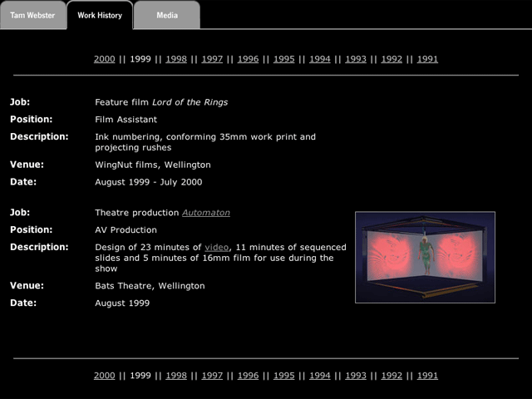Visit 1991 from the bottom year links
The image size is (532, 399).
[x=427, y=376]
